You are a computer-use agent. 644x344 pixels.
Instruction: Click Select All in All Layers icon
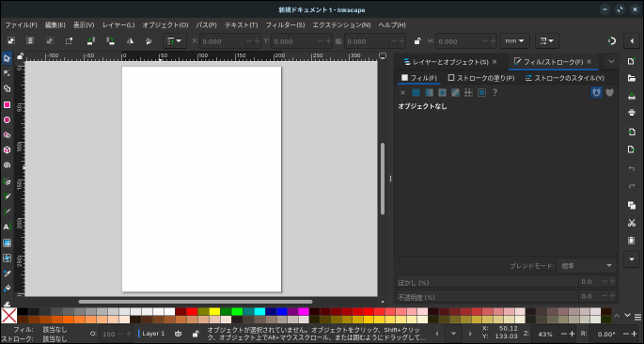(30, 41)
